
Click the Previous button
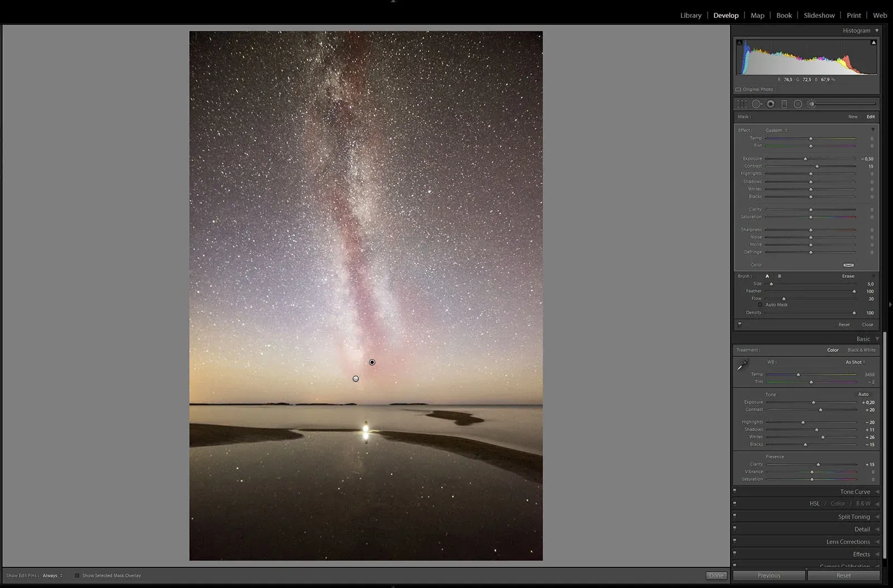tap(769, 575)
